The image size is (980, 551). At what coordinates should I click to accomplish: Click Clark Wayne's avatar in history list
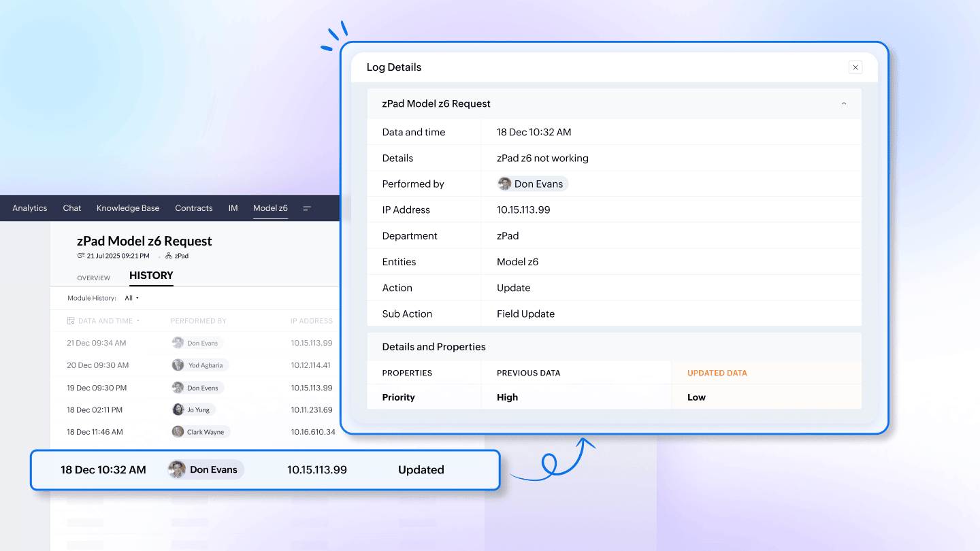click(178, 432)
